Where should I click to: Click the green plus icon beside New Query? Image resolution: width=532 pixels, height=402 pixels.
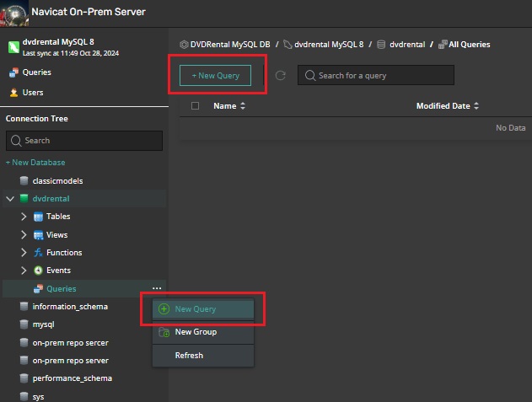tap(164, 309)
